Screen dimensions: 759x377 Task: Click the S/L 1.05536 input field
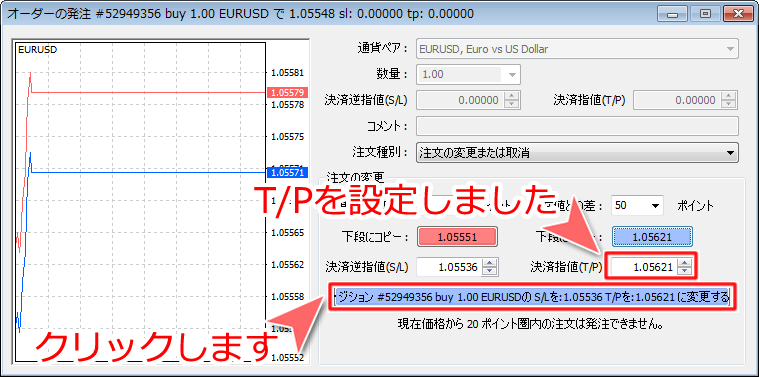449,267
